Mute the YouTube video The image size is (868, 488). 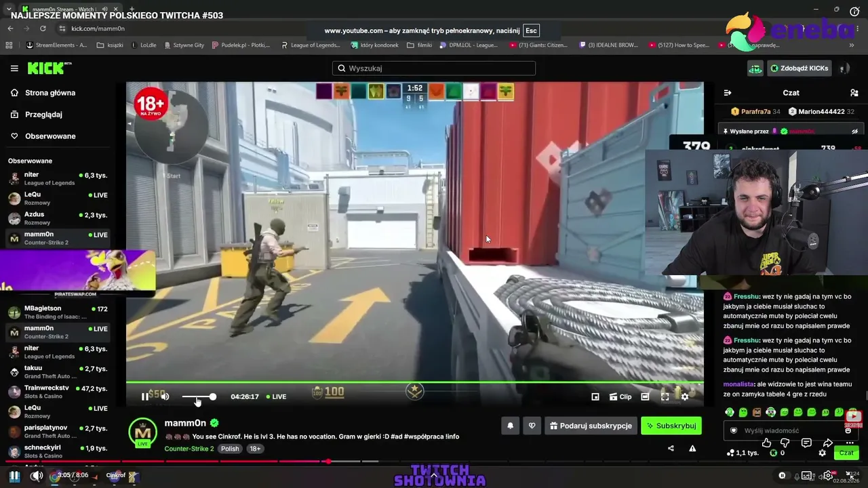point(37,476)
